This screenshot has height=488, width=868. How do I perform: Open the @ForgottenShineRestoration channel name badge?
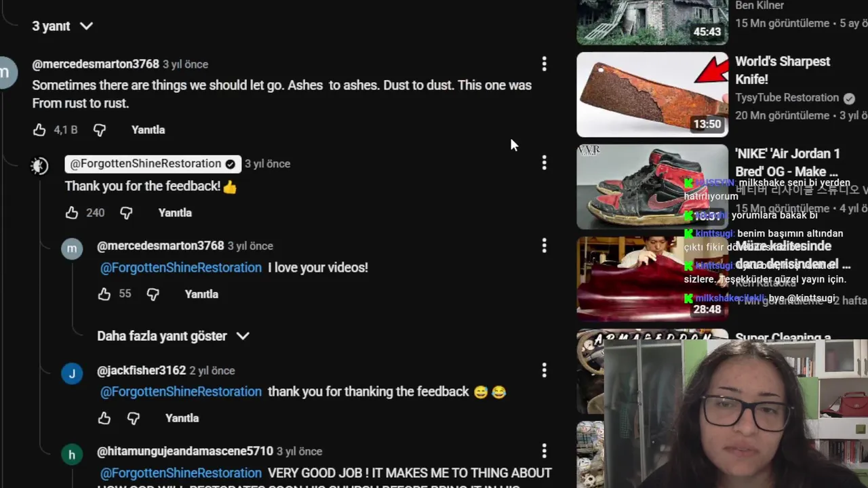153,164
